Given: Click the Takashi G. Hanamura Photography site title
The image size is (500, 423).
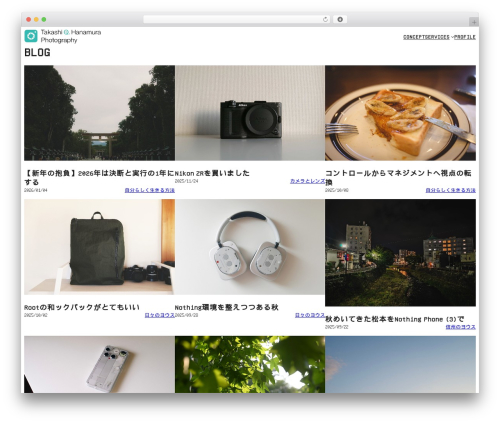Looking at the screenshot, I should coord(71,36).
